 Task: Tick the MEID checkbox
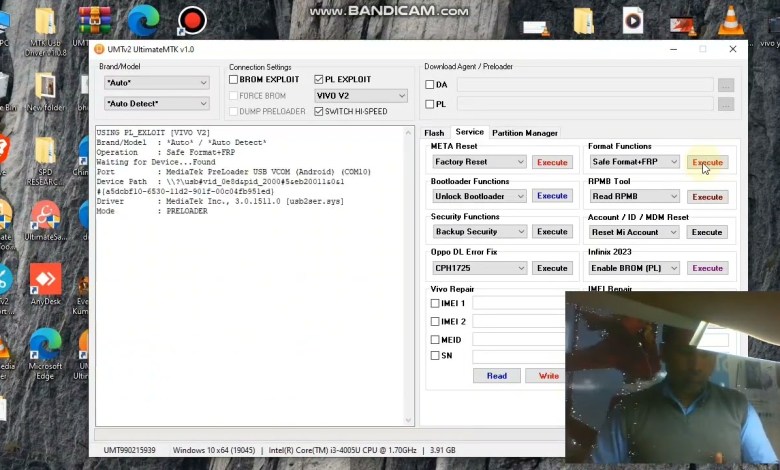click(x=435, y=340)
